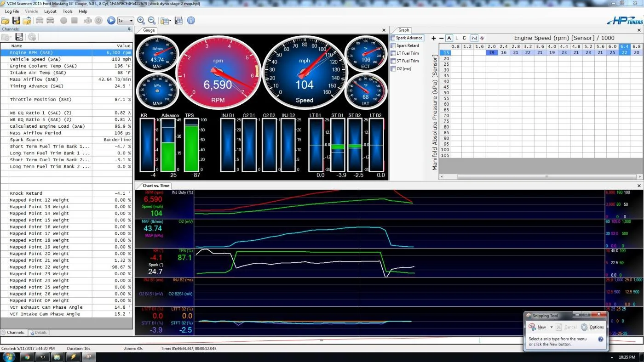Click the grayed engine icon in toolbar
644x362 pixels.
(87, 21)
